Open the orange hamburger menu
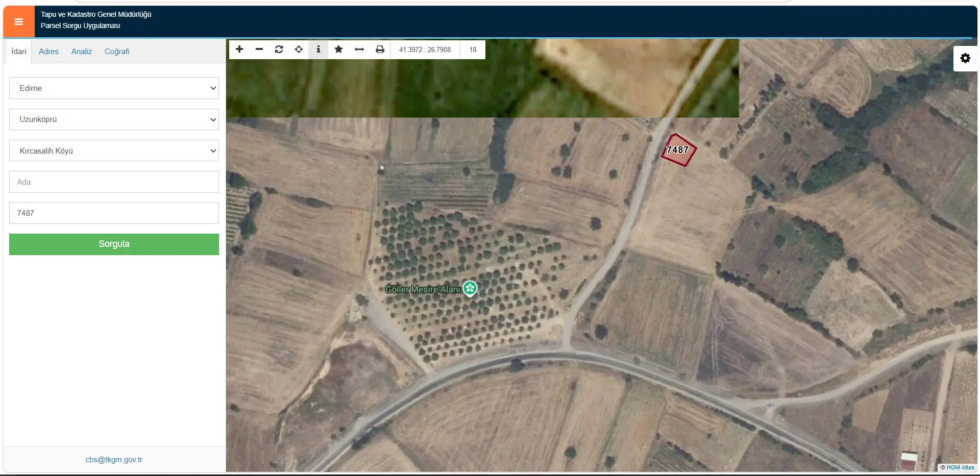 tap(19, 21)
